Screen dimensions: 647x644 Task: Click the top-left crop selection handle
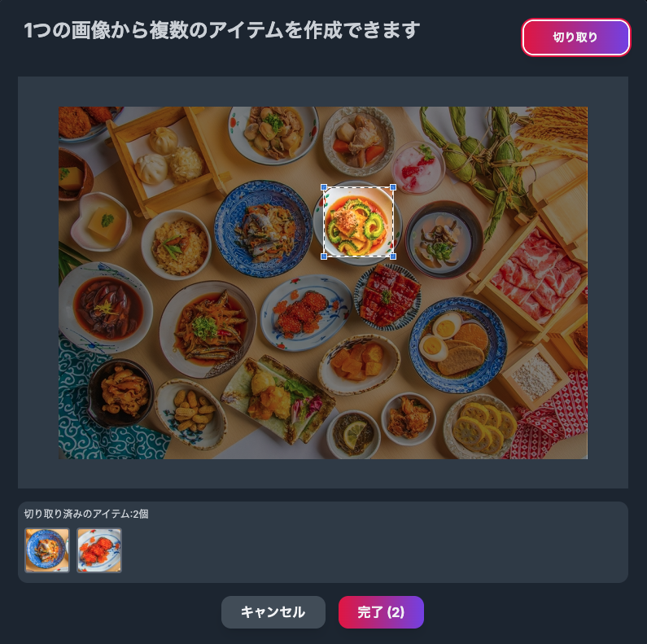[x=324, y=187]
